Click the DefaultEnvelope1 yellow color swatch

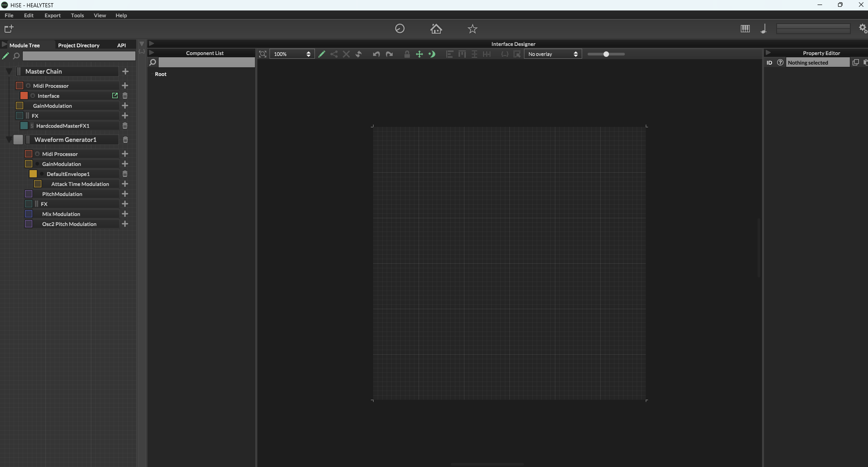pyautogui.click(x=33, y=174)
